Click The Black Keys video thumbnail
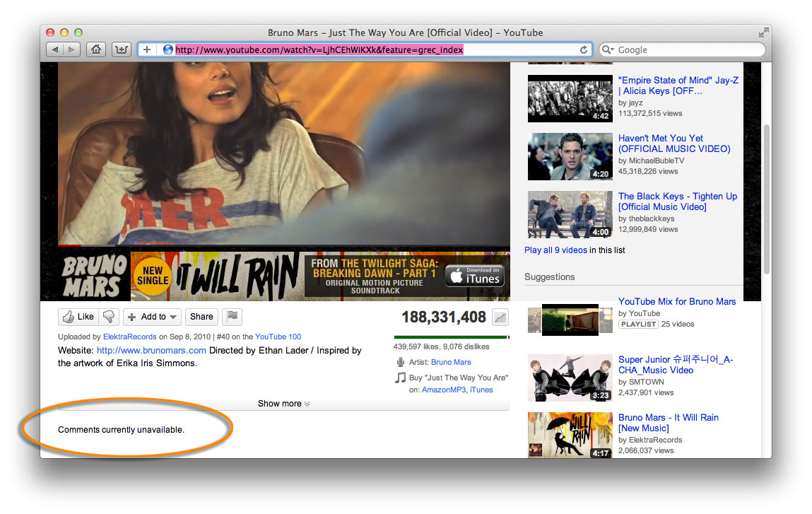This screenshot has height=514, width=812. (570, 214)
